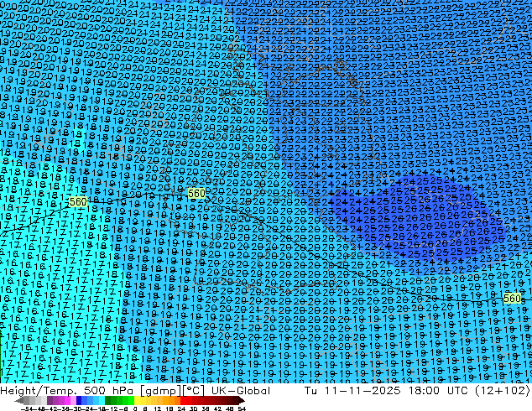This screenshot has height=411, width=532.
Task: Click the 'UK-Global' model name
Action: [x=241, y=391]
